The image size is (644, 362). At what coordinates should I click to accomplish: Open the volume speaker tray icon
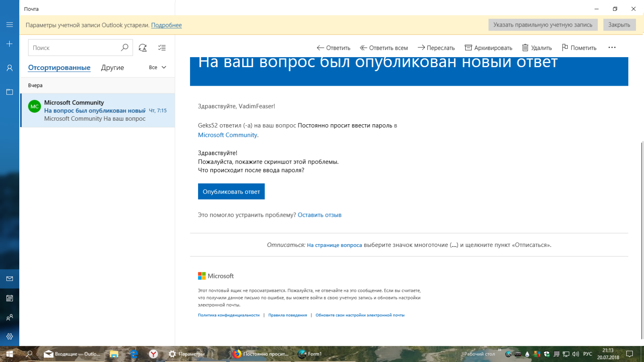point(576,354)
